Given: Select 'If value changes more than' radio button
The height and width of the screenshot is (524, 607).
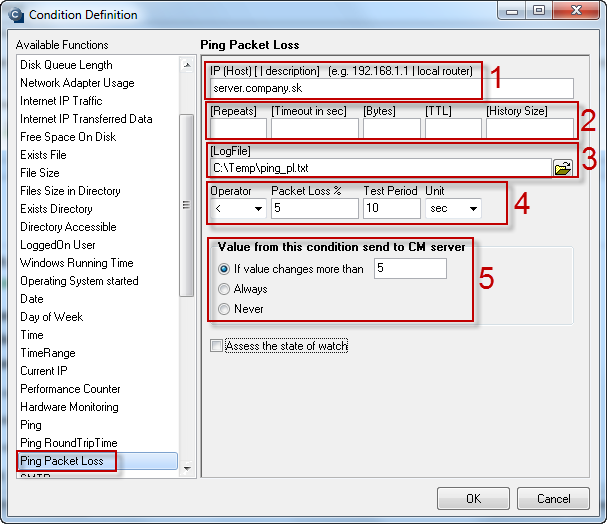Looking at the screenshot, I should pyautogui.click(x=224, y=269).
